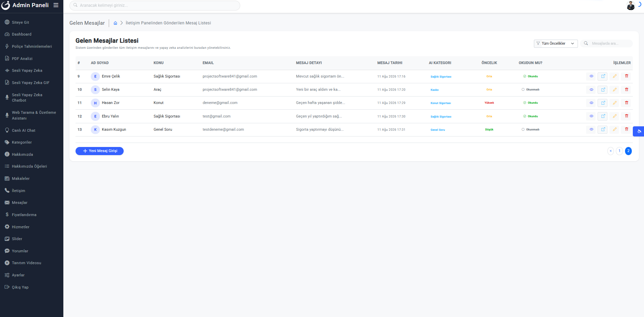View message from Kasım Kuzgun (eye icon)
Viewport: 644px width, 317px height.
[x=591, y=129]
